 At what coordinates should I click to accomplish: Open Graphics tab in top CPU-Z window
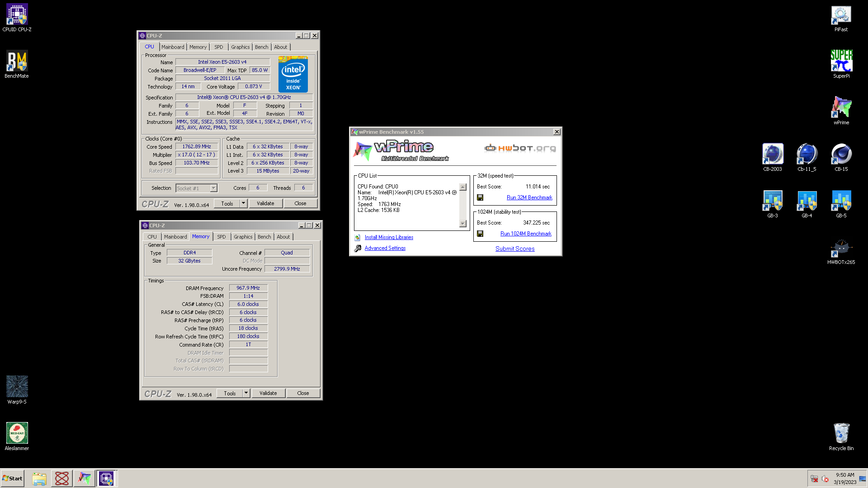click(x=240, y=47)
